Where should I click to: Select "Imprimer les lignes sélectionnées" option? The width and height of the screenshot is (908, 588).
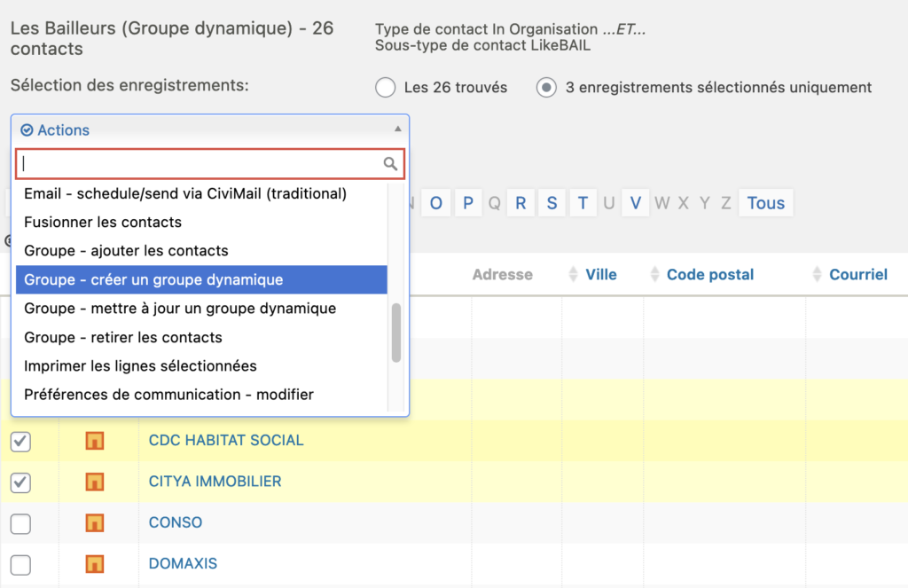click(140, 365)
